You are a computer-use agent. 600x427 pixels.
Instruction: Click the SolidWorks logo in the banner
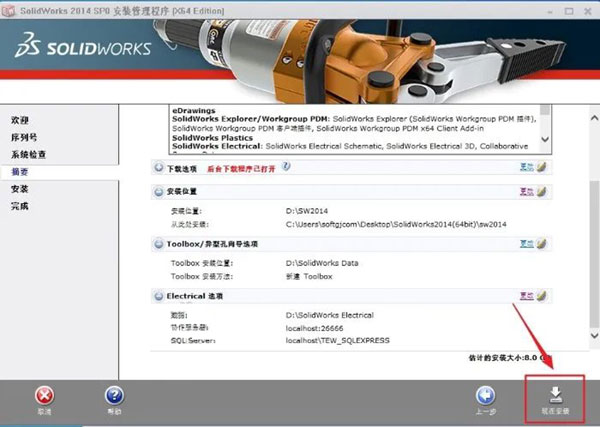[83, 45]
